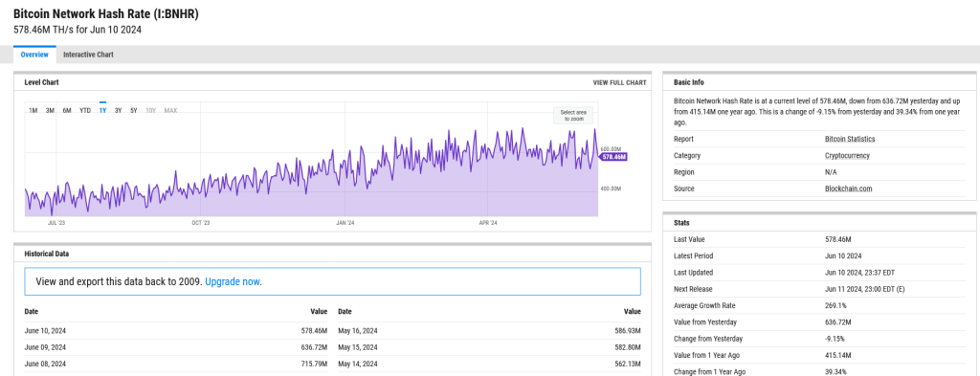Click the Basic Info panel heading
Screen dimensions: 980x376
point(689,82)
